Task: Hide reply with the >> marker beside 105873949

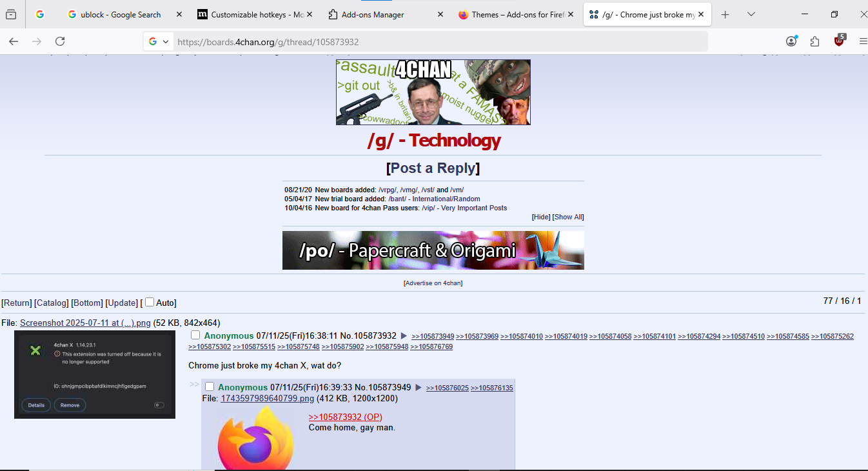Action: pos(194,385)
